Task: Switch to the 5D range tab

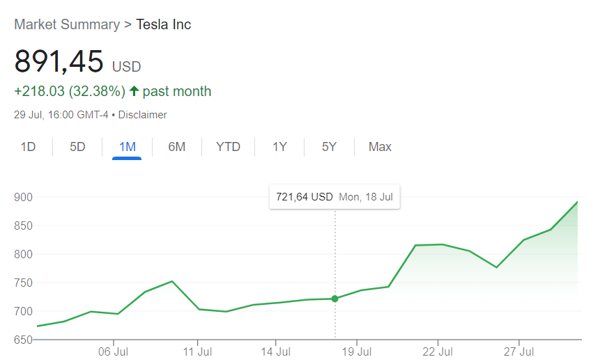Action: click(x=77, y=147)
